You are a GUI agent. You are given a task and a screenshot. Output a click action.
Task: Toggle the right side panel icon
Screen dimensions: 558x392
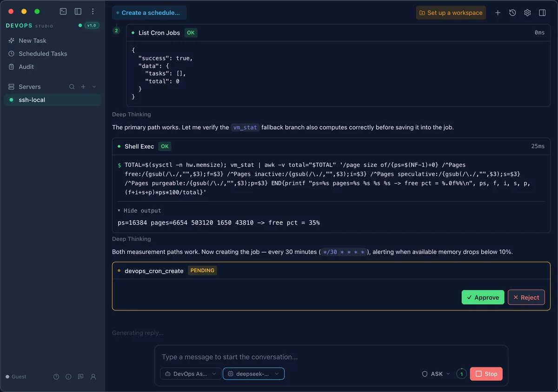pyautogui.click(x=542, y=13)
